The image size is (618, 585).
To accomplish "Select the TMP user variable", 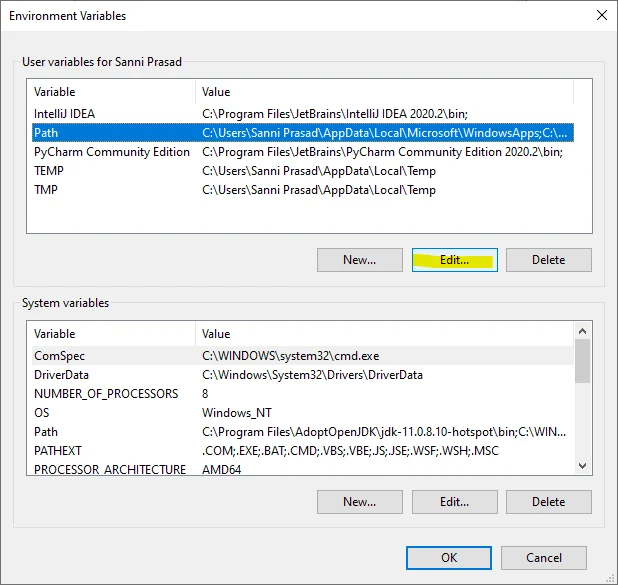I will coord(303,190).
